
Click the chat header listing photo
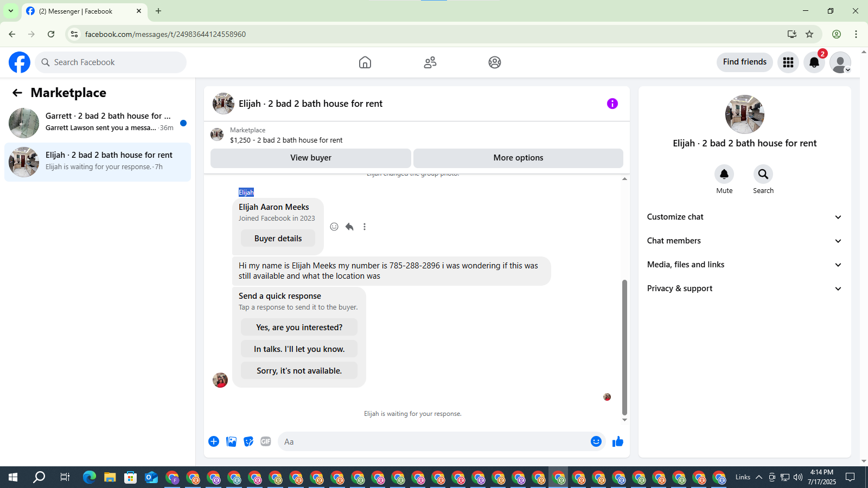[x=224, y=104]
